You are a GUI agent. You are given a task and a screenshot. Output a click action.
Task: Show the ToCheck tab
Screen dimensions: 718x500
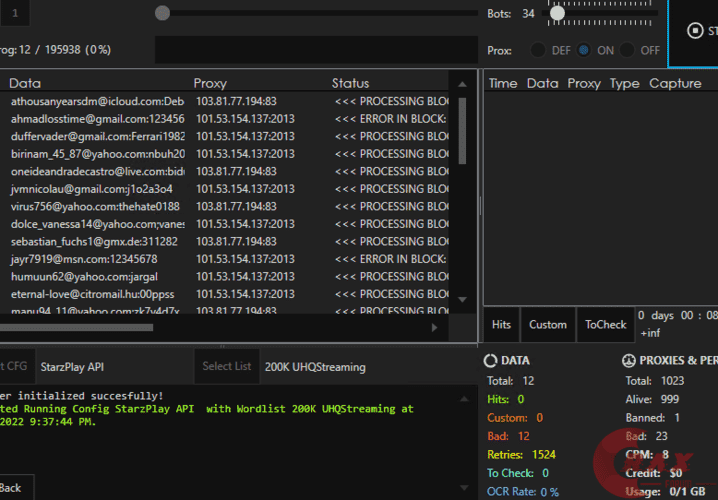(x=605, y=324)
